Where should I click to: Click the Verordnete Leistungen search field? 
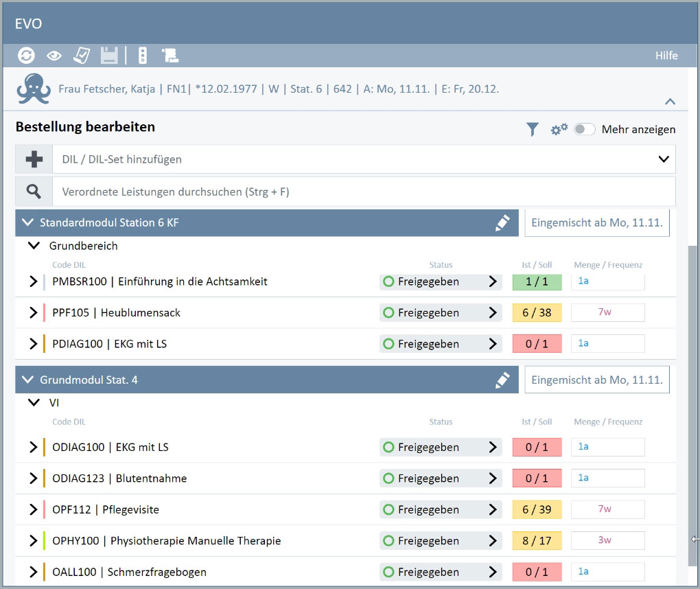pos(364,192)
